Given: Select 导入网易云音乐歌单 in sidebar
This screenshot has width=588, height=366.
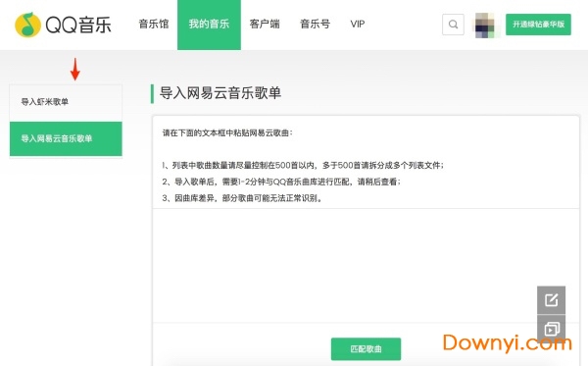Looking at the screenshot, I should pyautogui.click(x=66, y=138).
